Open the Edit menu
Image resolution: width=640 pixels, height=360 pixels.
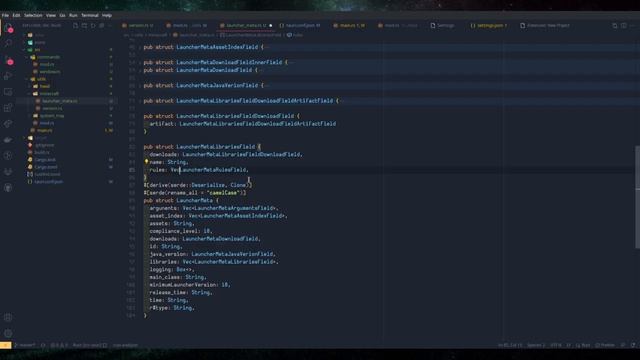16,16
